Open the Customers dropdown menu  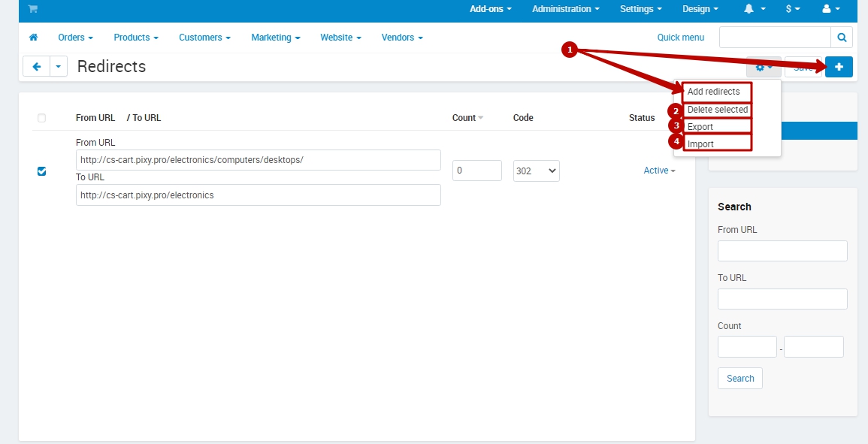tap(204, 38)
